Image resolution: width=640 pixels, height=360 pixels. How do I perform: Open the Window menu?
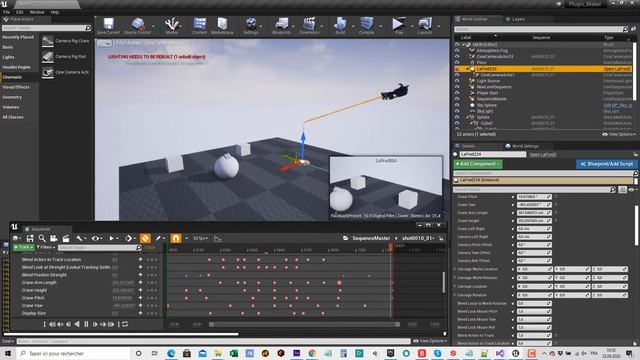point(37,12)
